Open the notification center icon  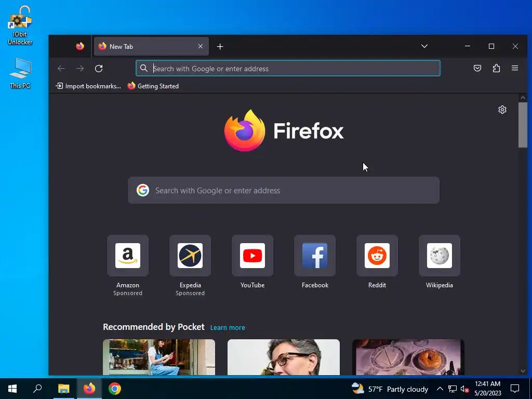click(515, 389)
